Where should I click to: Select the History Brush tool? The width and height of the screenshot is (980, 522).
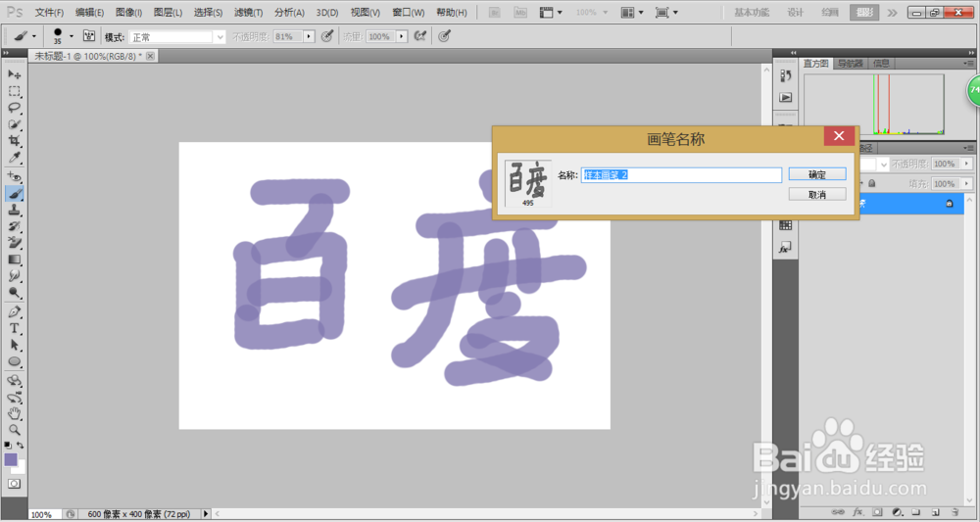[14, 226]
